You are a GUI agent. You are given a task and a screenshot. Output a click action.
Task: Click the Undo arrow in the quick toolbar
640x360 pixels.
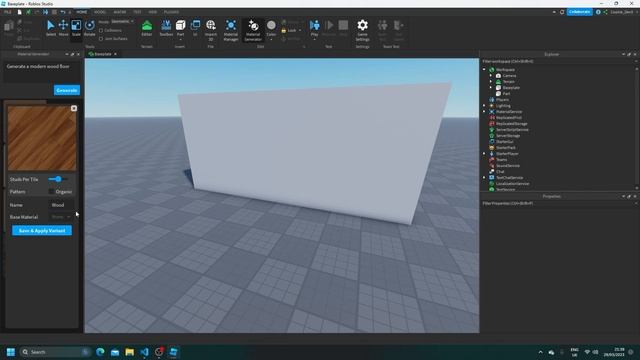(62, 12)
